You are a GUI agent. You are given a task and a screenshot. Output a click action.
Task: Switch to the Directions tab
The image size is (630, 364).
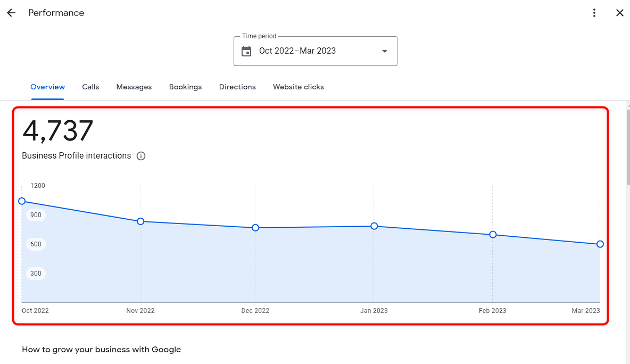pyautogui.click(x=237, y=87)
